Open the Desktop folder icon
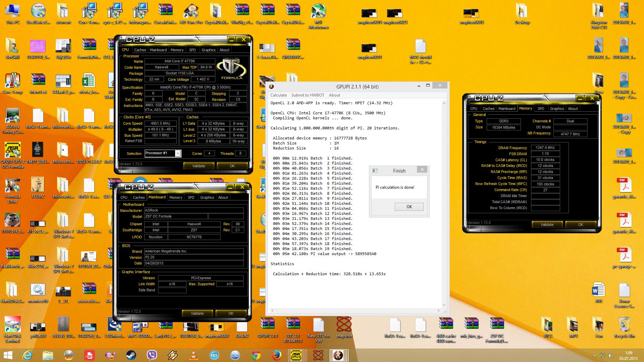This screenshot has width=644, height=362. (x=522, y=13)
